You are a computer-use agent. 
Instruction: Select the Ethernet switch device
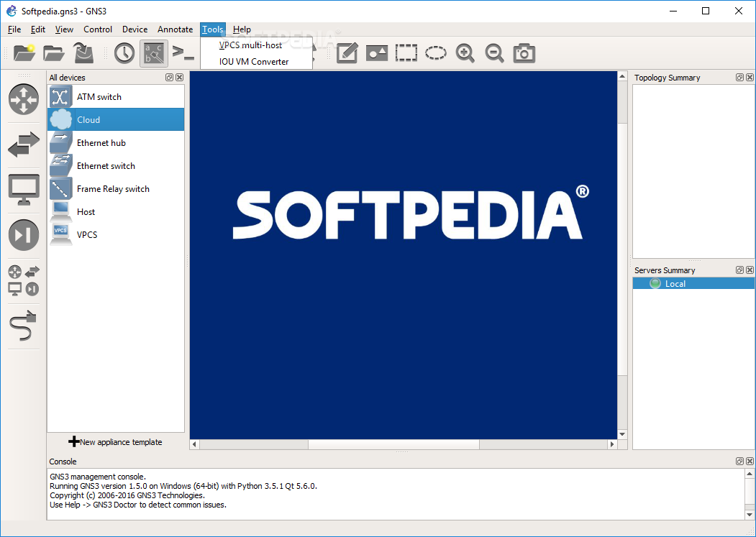point(116,166)
